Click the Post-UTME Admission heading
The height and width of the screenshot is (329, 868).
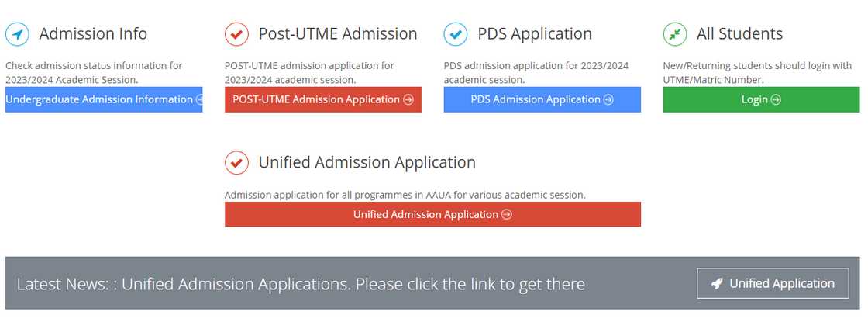[338, 34]
